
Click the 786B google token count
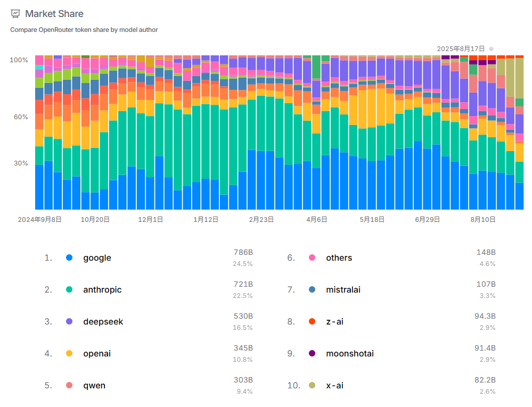[x=243, y=252]
